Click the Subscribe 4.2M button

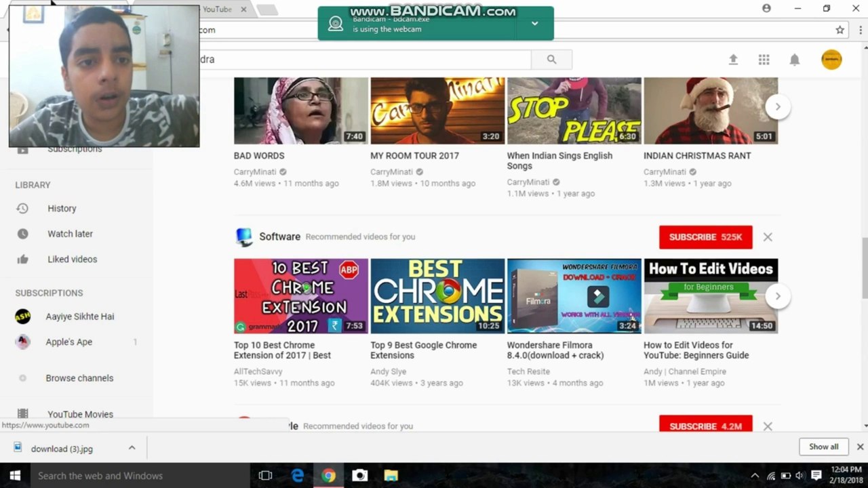pos(705,424)
